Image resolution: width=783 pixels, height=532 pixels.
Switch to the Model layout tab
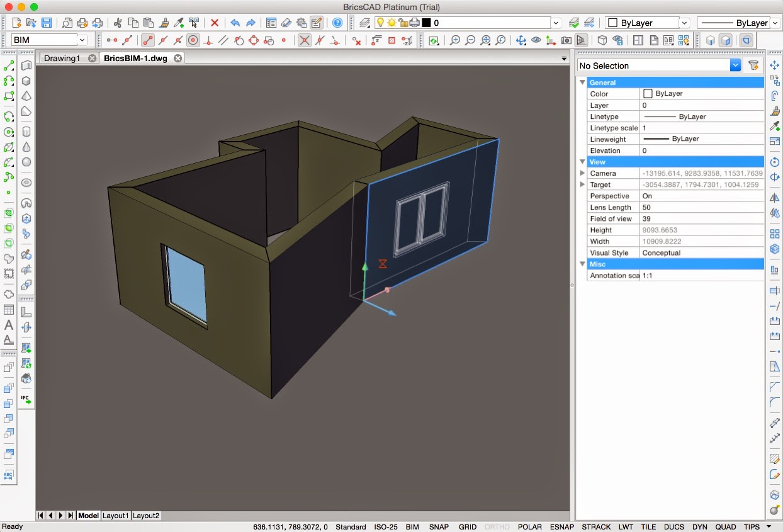(88, 515)
